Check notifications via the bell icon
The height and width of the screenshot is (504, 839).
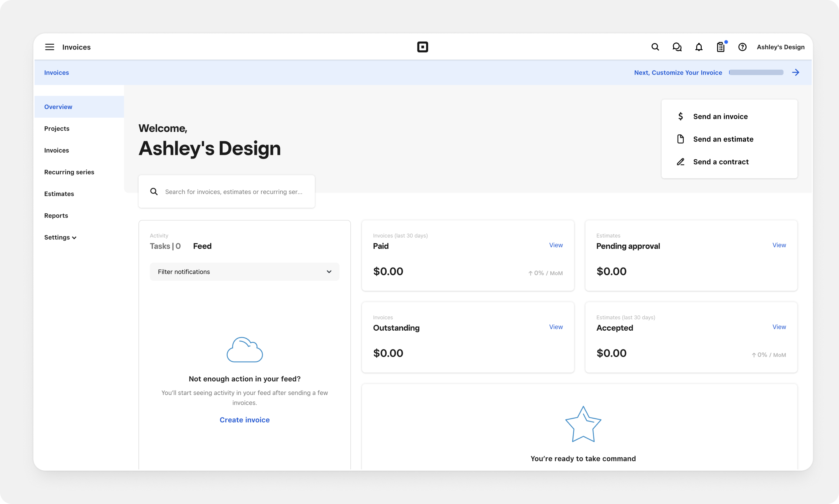(699, 47)
